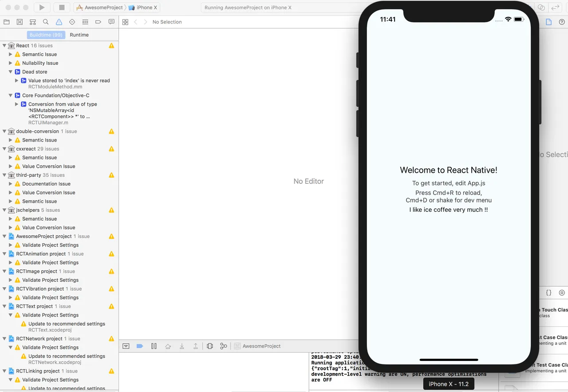Go back in editor history
Viewport: 568px width, 392px height.
tap(136, 22)
